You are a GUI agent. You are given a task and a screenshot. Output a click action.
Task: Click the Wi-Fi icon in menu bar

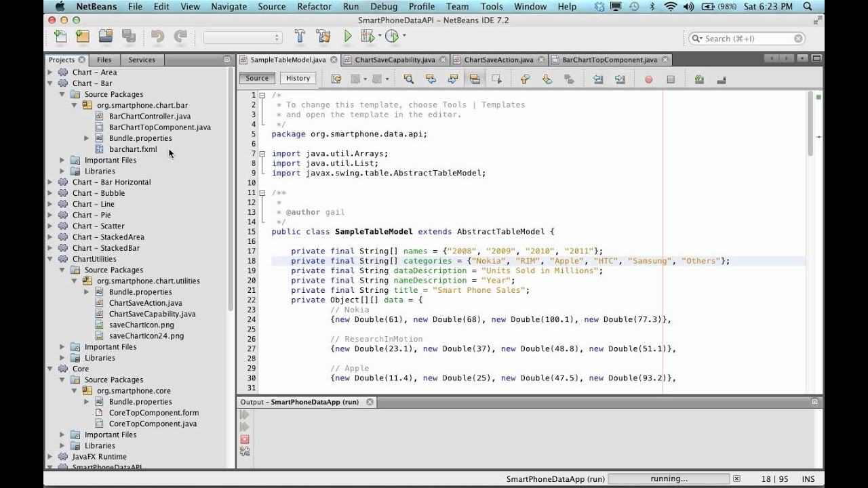point(671,7)
